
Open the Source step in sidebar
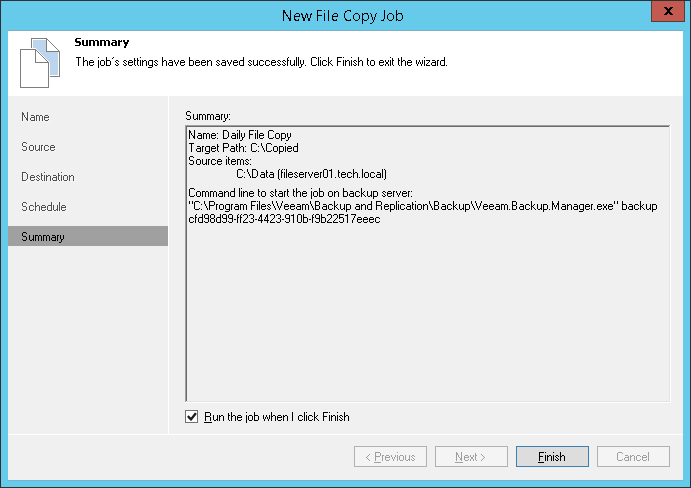(x=39, y=147)
